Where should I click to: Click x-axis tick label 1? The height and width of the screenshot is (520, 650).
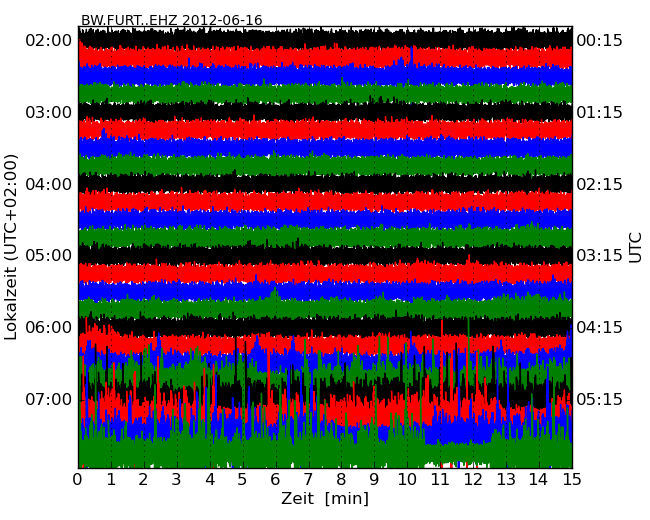pos(111,479)
